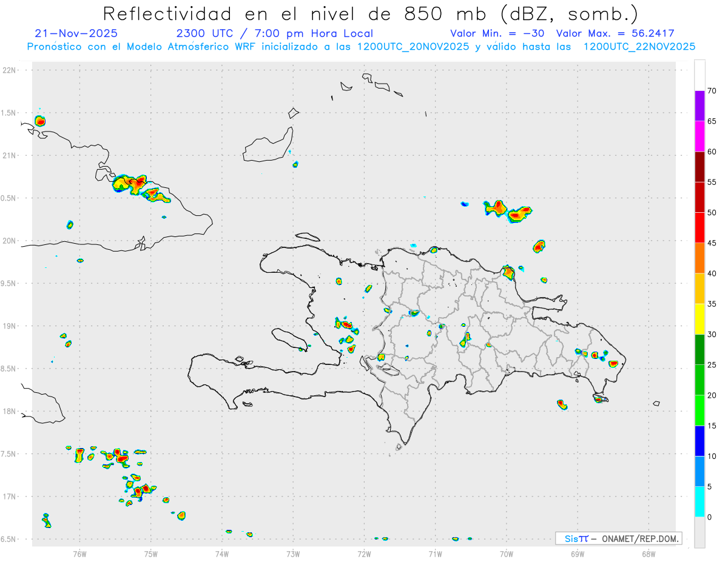The image size is (728, 562).
Task: Click the dark red 55-60 dBZ colorbar segment
Action: 699,167
